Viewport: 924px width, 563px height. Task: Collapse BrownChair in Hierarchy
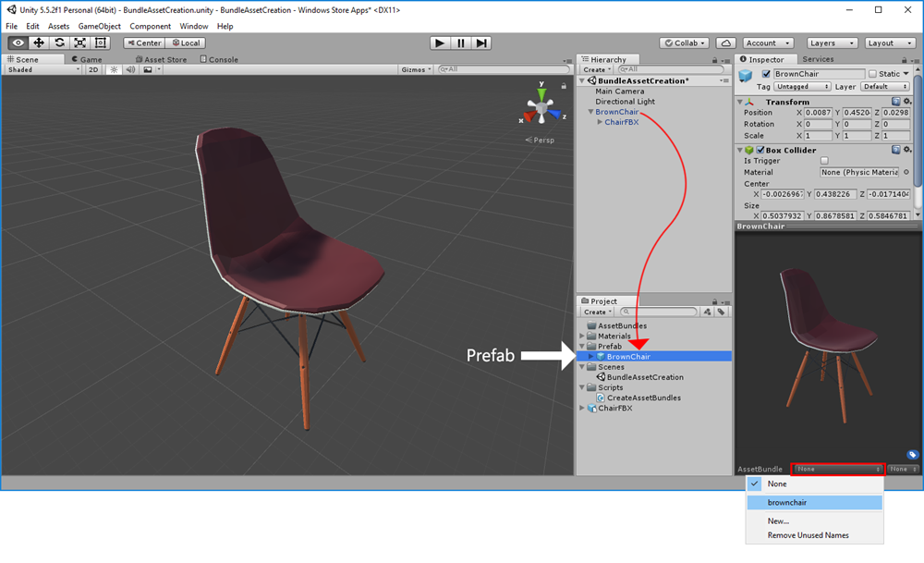[x=590, y=112]
